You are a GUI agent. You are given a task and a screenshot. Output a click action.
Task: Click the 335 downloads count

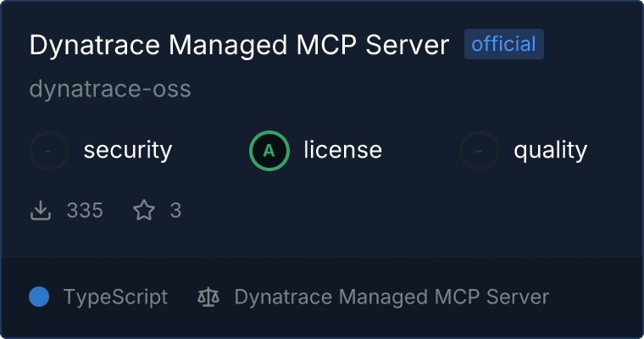coord(85,210)
